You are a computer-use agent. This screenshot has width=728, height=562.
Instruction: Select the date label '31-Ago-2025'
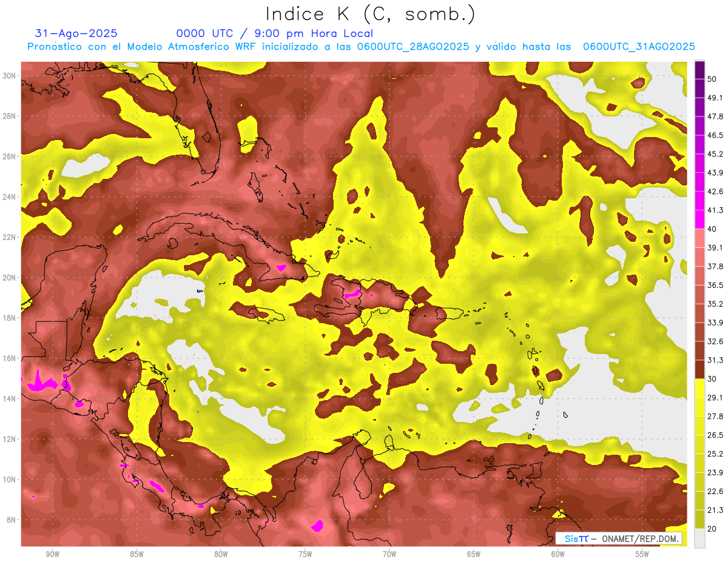tap(76, 33)
